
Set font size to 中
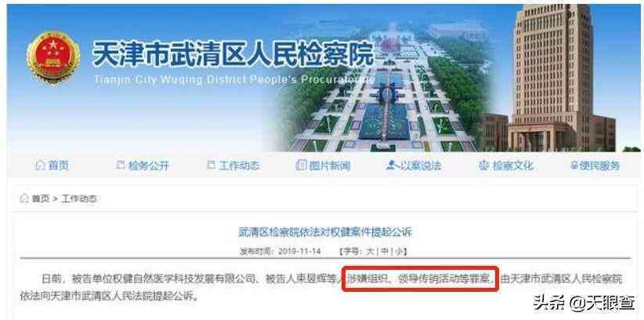point(385,251)
